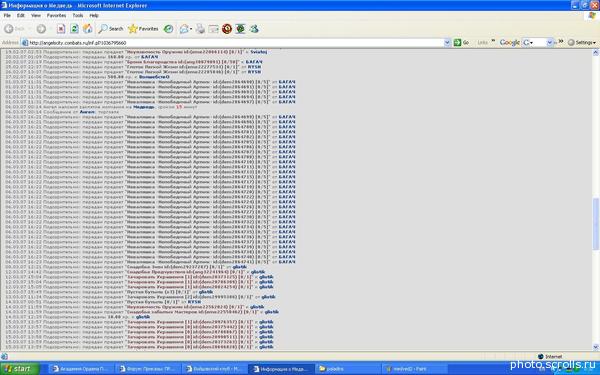The width and height of the screenshot is (600, 375).
Task: Click the red circular toolbar icon
Action: (x=227, y=29)
